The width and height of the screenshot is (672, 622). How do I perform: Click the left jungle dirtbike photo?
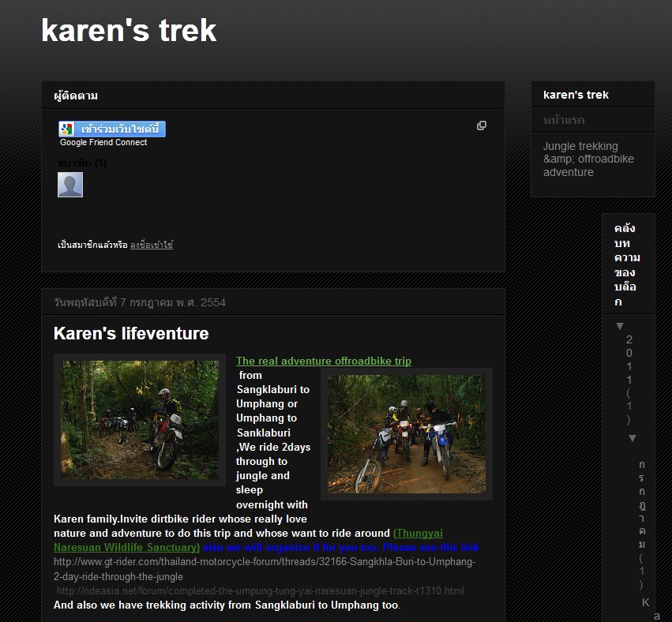coord(140,420)
